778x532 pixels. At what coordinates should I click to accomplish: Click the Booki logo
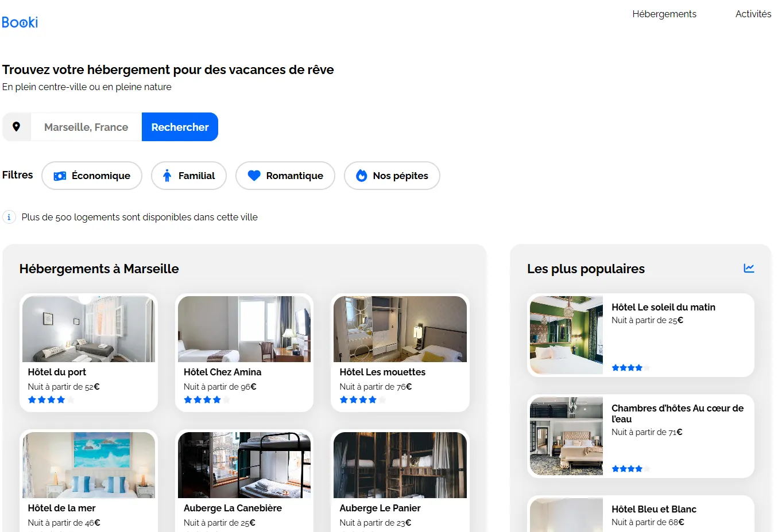(x=20, y=22)
